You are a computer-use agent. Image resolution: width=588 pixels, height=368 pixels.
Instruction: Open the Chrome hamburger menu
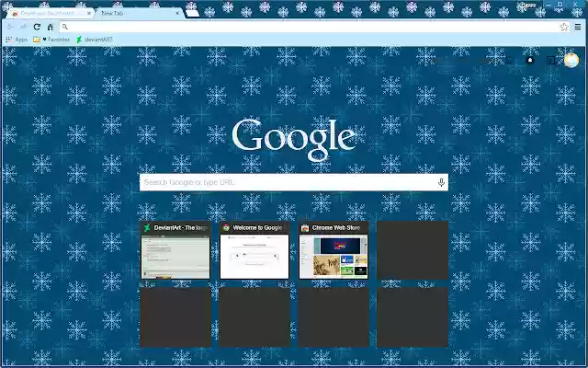pos(578,27)
